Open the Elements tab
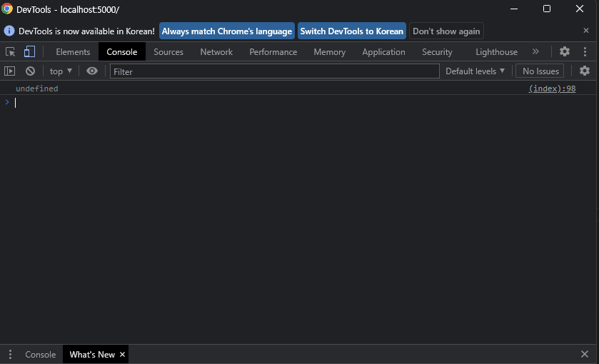This screenshot has height=364, width=599. (x=73, y=52)
